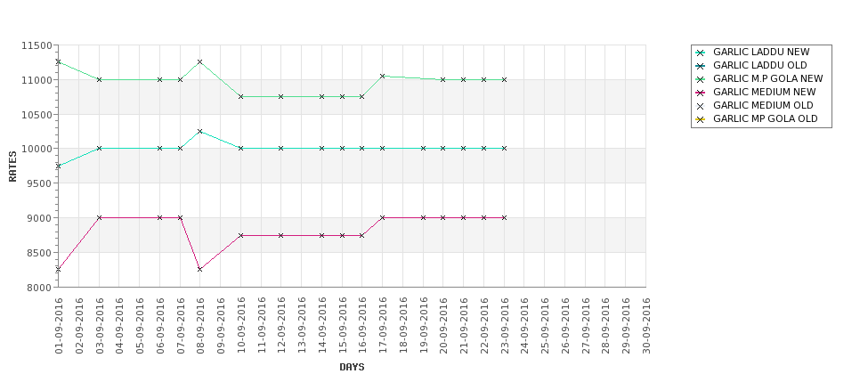The image size is (868, 382).
Task: Click the GARLIC MEDIUM NEW legend marker
Action: (x=700, y=93)
